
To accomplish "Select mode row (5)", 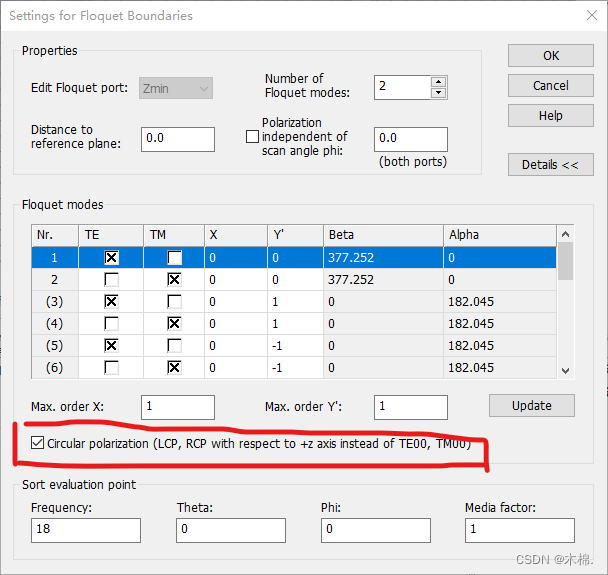I will 294,345.
